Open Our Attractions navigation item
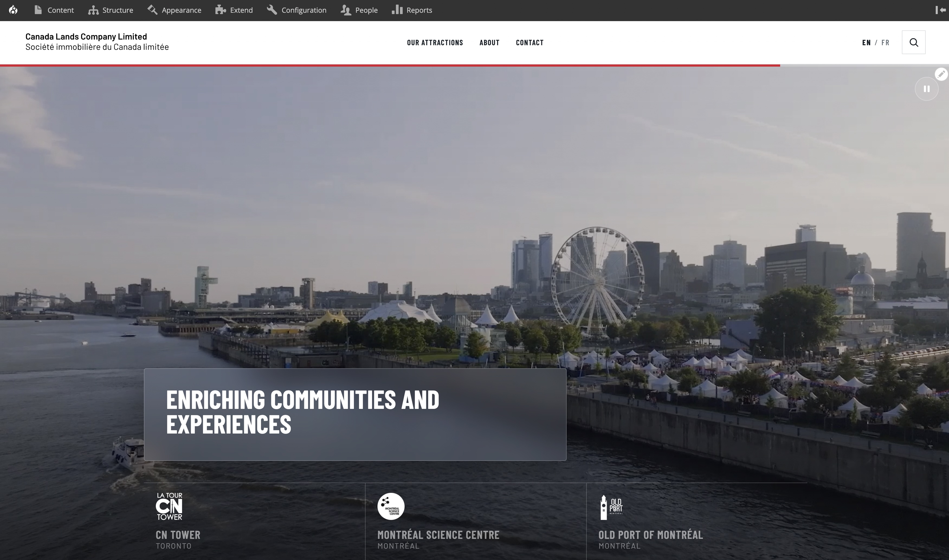Screen dimensions: 949x560 tap(435, 43)
